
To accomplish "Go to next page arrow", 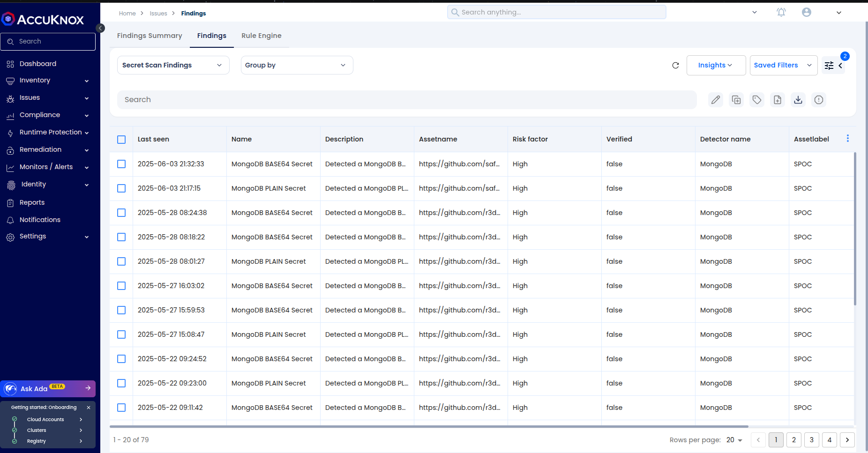I will tap(847, 440).
